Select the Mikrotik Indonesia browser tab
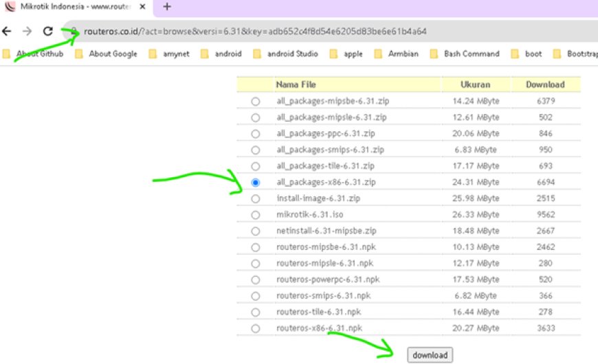 pos(76,7)
